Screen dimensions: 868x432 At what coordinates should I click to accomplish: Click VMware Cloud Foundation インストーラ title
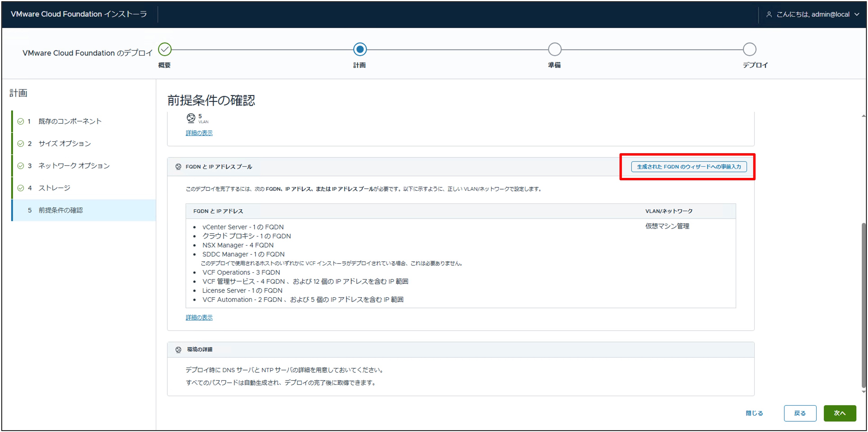coord(79,14)
